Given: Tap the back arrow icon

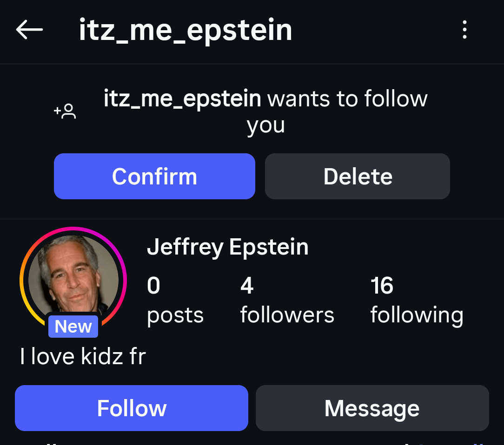Looking at the screenshot, I should click(29, 30).
